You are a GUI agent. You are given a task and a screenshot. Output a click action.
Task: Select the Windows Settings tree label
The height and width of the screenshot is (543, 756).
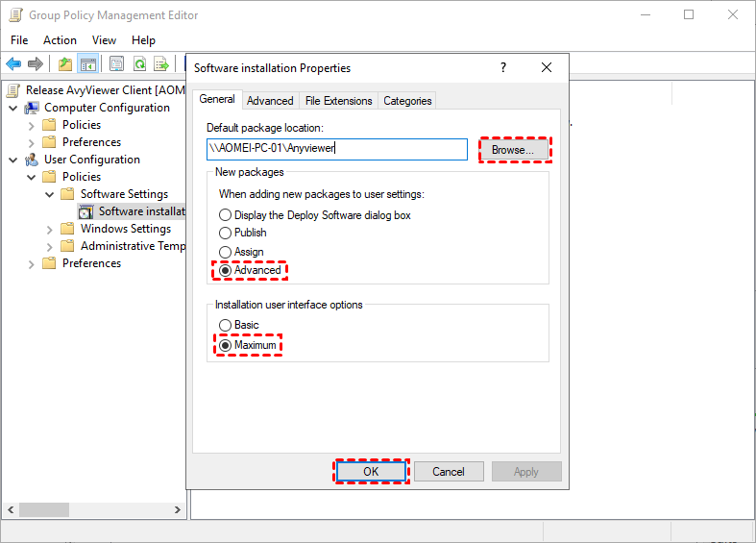pyautogui.click(x=126, y=229)
